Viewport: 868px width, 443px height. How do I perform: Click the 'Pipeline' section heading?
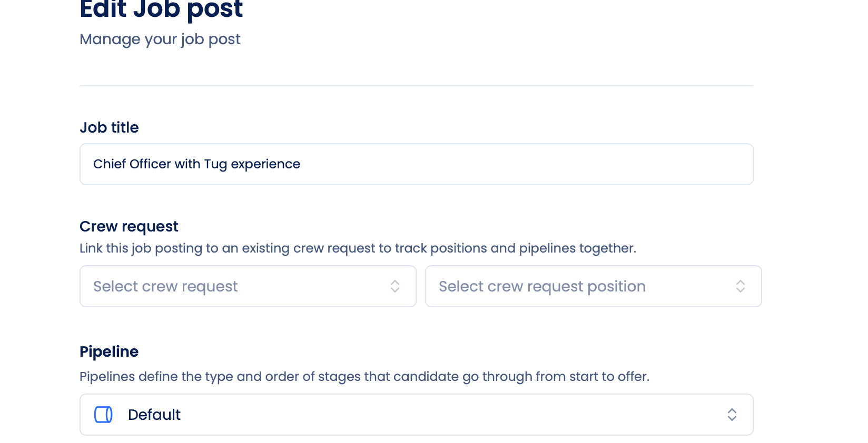(x=109, y=351)
